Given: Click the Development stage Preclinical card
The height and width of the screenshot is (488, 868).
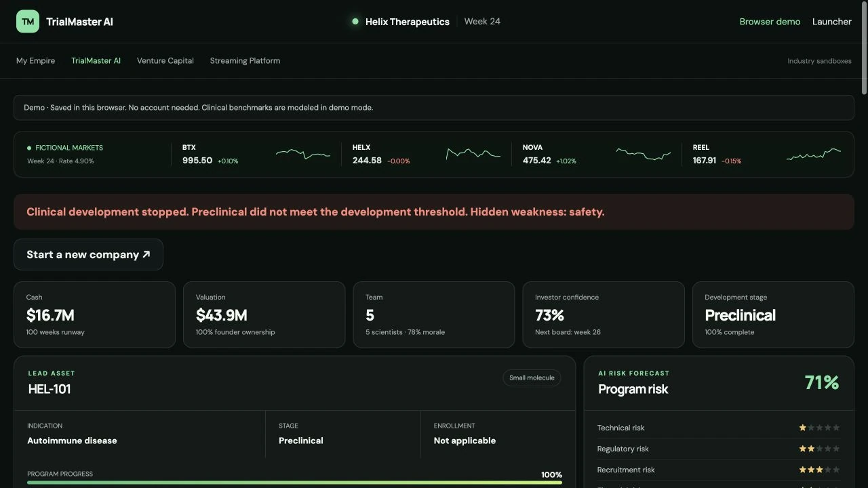Looking at the screenshot, I should coord(773,314).
